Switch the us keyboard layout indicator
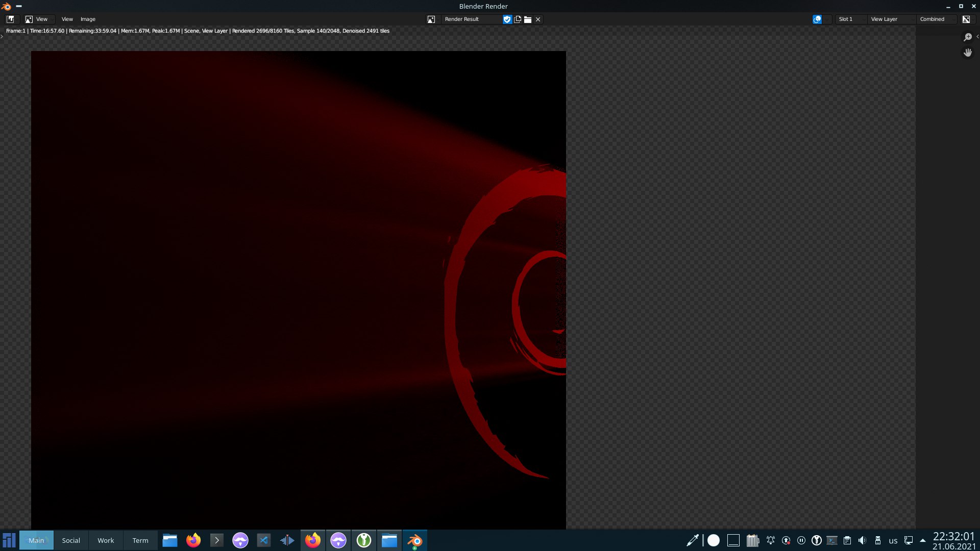The image size is (980, 551). [893, 541]
